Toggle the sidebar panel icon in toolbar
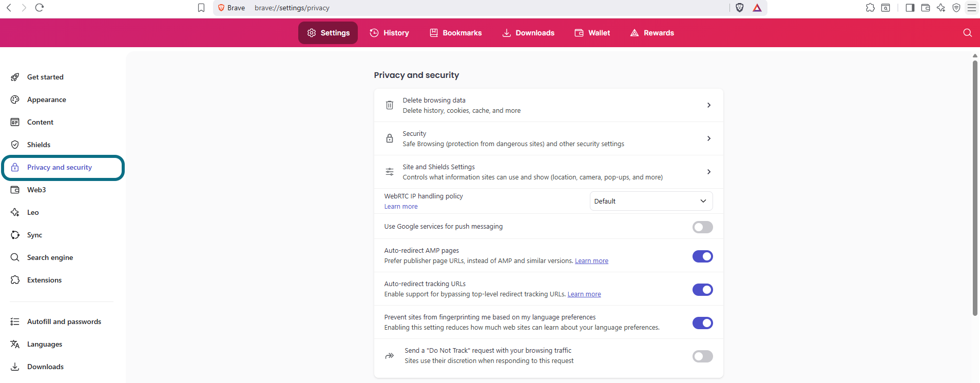The image size is (980, 383). 910,8
